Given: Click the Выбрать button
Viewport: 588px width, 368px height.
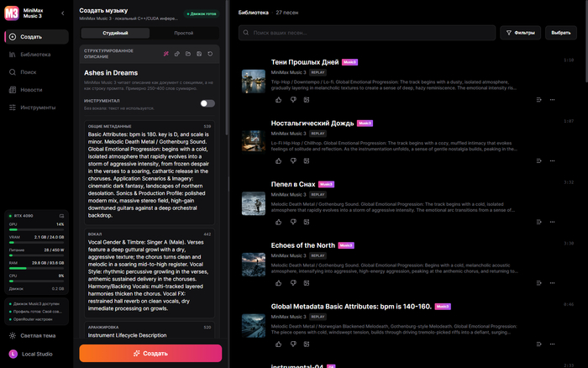Looking at the screenshot, I should click(560, 33).
